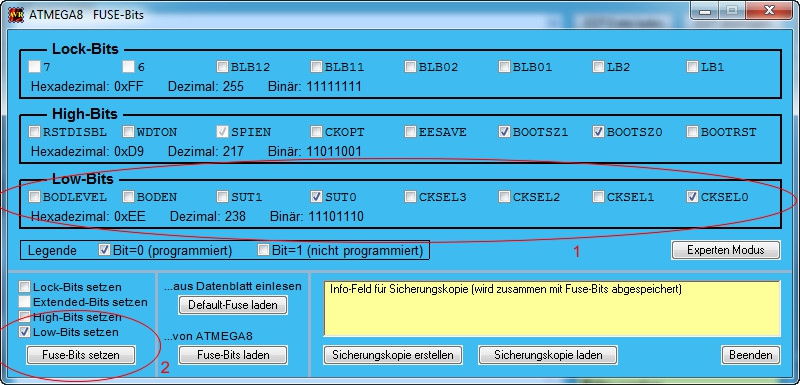Check the BLB02 lock bit
The width and height of the screenshot is (800, 385).
coord(410,66)
